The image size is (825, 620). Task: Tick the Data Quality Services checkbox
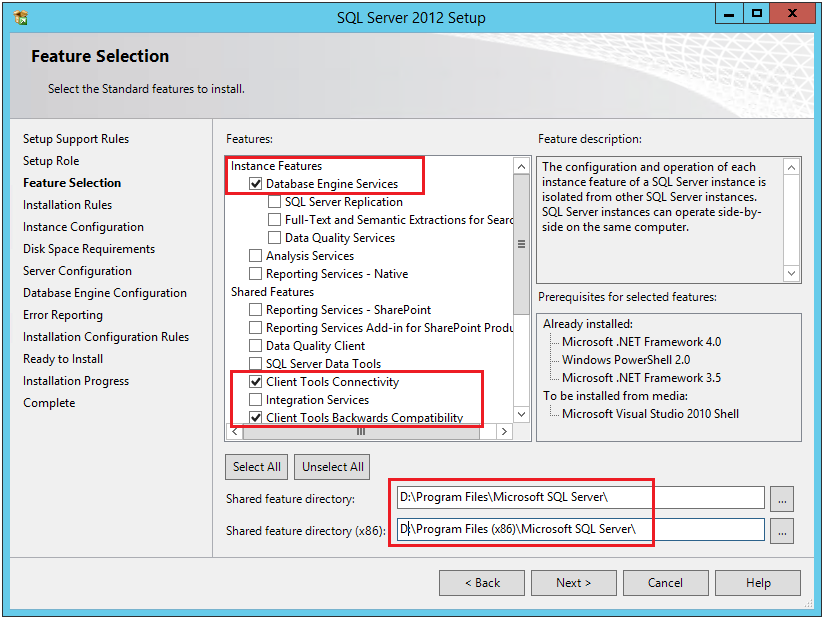(x=274, y=237)
